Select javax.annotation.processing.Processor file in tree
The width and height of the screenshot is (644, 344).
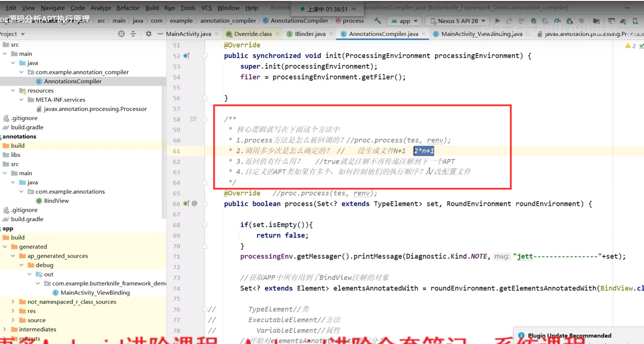95,109
